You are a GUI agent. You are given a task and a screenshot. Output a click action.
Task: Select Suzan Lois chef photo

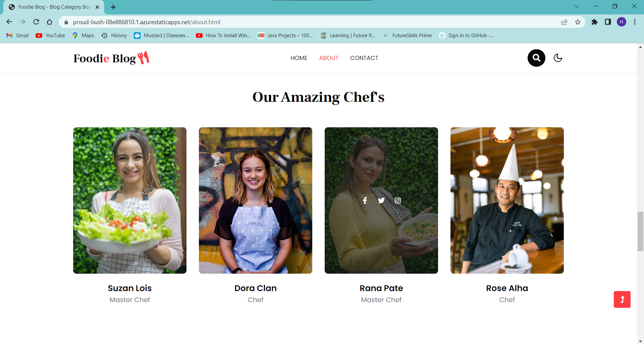coord(130,200)
